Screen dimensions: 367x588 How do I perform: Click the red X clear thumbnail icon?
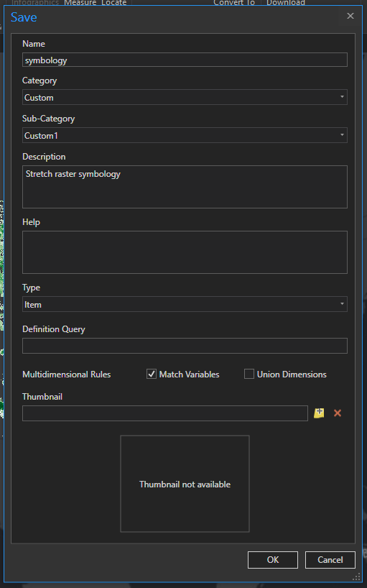click(338, 413)
